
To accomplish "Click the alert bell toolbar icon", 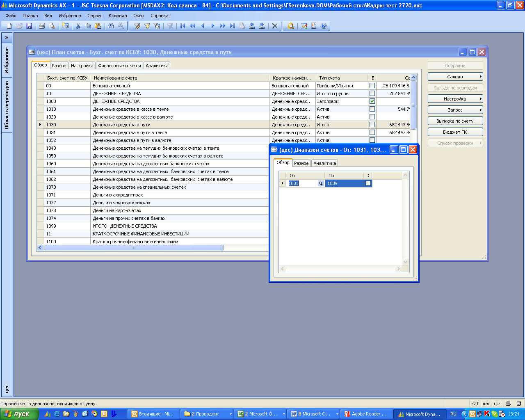I will pyautogui.click(x=291, y=26).
